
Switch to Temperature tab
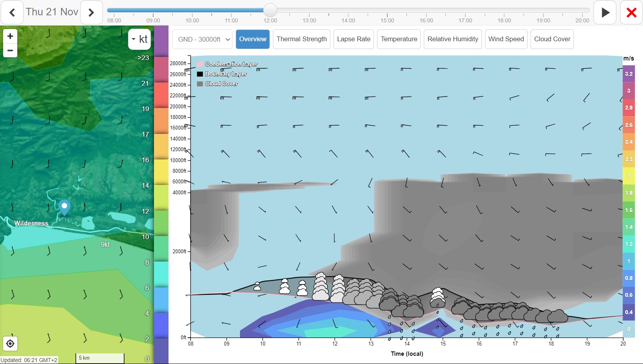click(x=399, y=39)
